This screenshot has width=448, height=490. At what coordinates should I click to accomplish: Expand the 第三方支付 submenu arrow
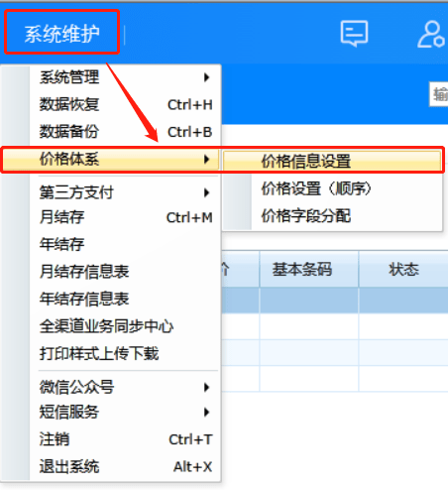[x=207, y=192]
